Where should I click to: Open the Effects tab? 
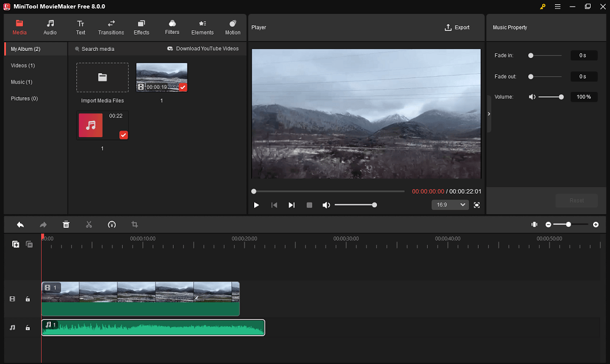[142, 28]
